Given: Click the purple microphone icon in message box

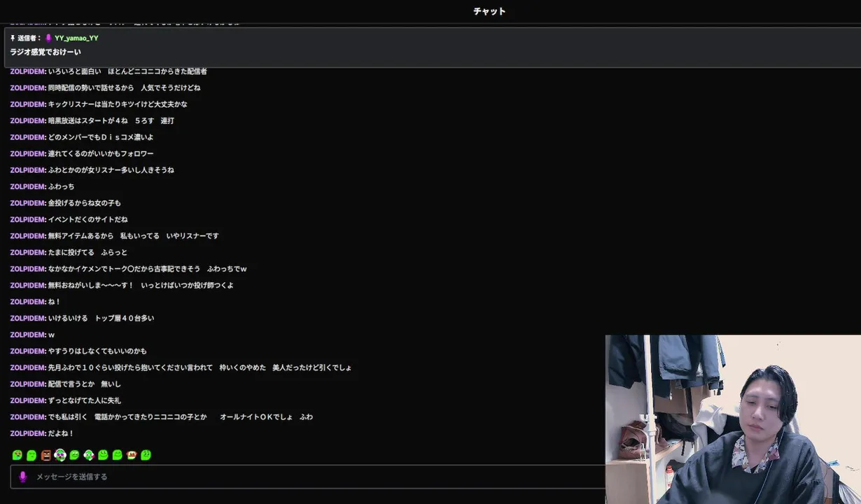Looking at the screenshot, I should (22, 477).
